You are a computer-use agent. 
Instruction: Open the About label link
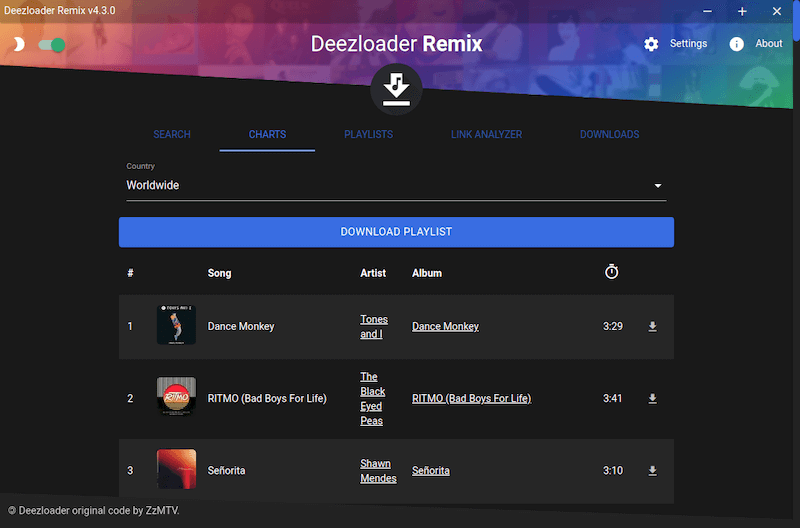pyautogui.click(x=768, y=43)
